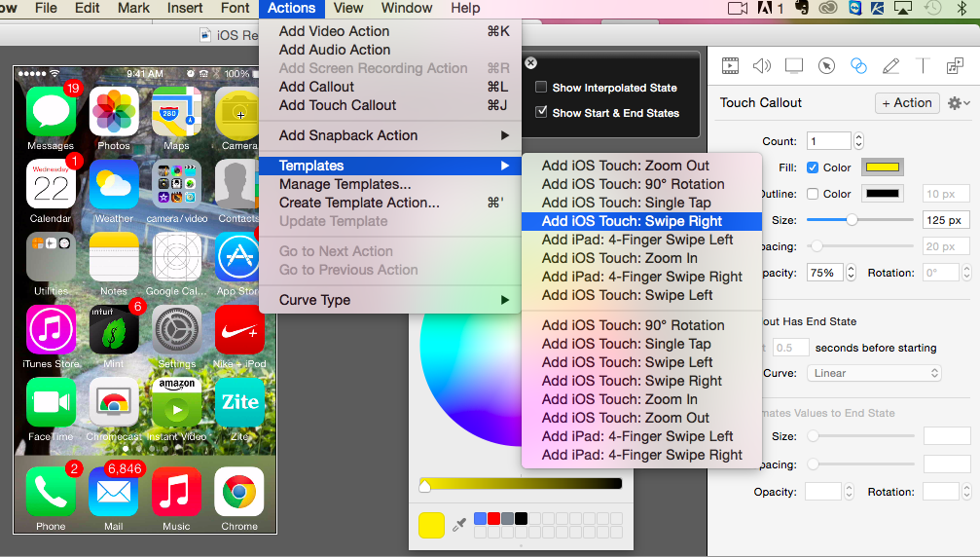980x557 pixels.
Task: Expand the Curve Type submenu
Action: click(390, 300)
